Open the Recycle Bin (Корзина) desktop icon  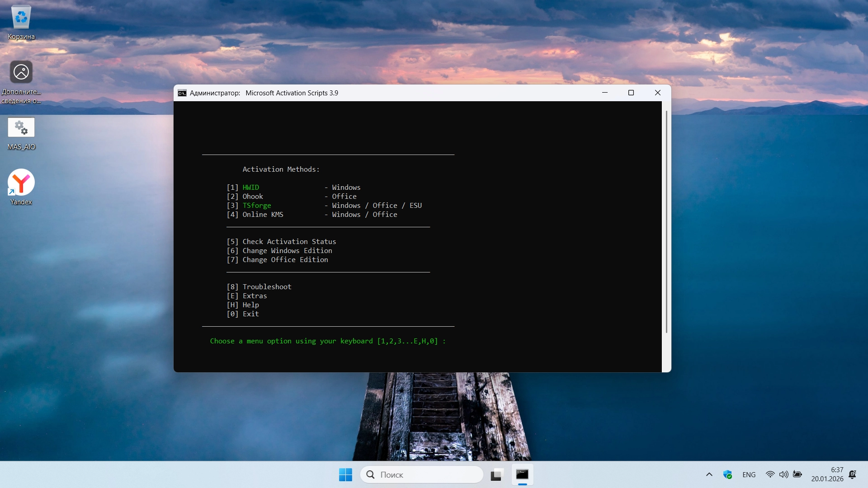(21, 18)
